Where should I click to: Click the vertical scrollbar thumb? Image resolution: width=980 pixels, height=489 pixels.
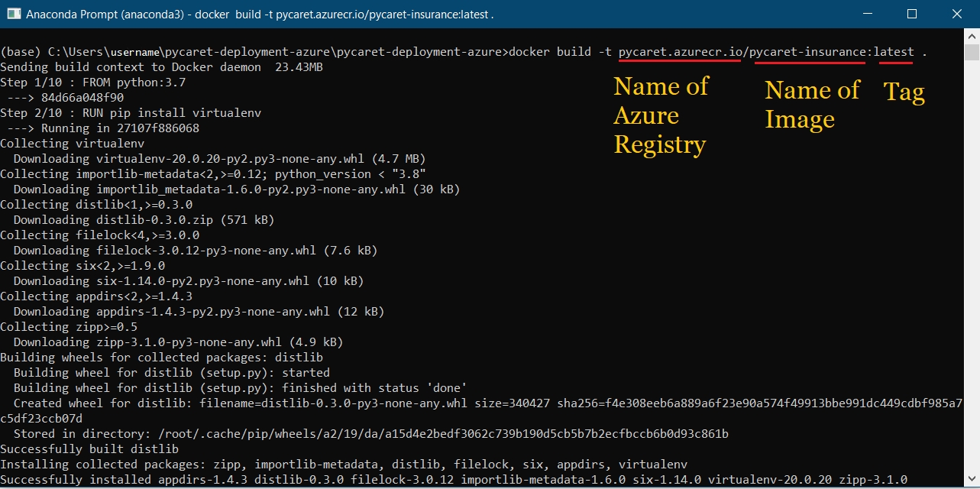[x=972, y=52]
